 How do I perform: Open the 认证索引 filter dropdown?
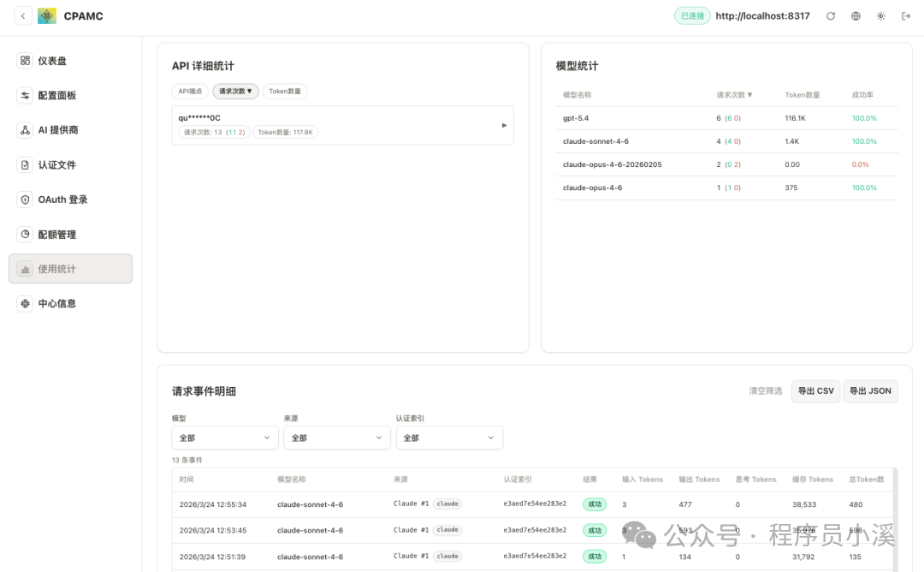coord(449,438)
